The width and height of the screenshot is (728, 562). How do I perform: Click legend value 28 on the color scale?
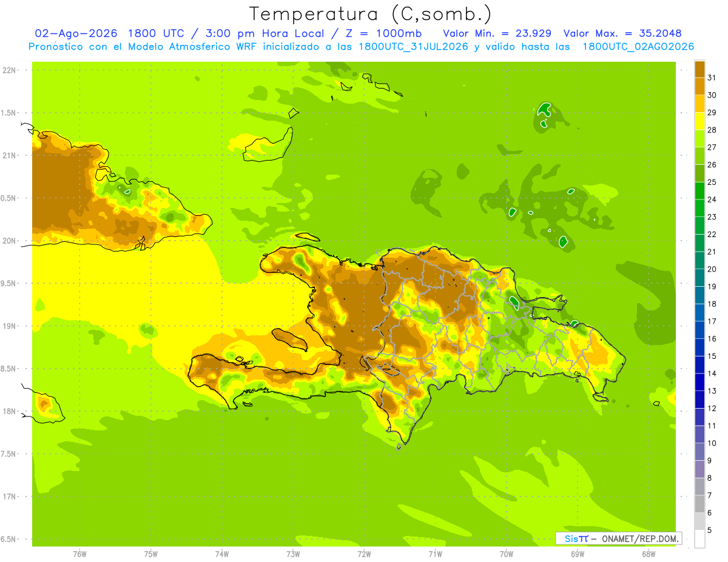coord(712,130)
